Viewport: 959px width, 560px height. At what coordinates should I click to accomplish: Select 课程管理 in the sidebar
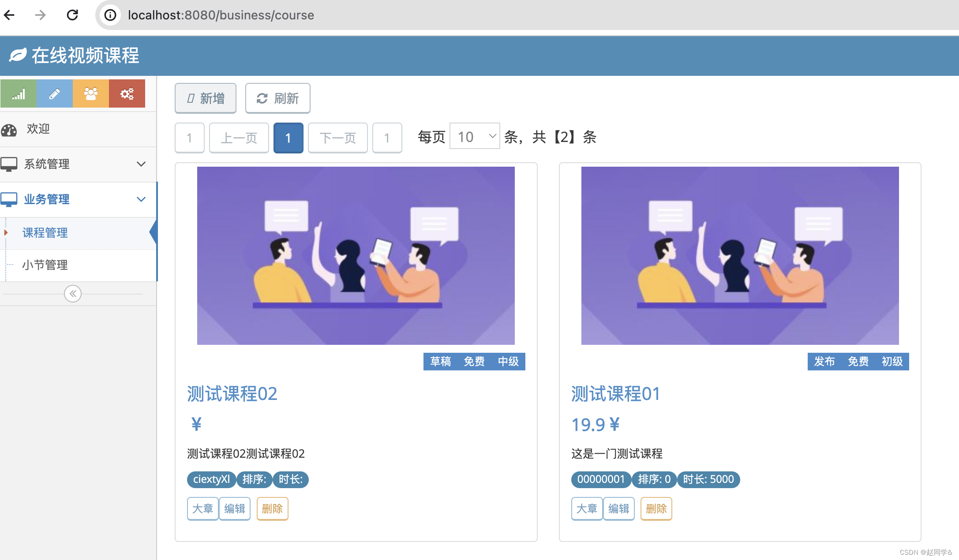[x=45, y=233]
